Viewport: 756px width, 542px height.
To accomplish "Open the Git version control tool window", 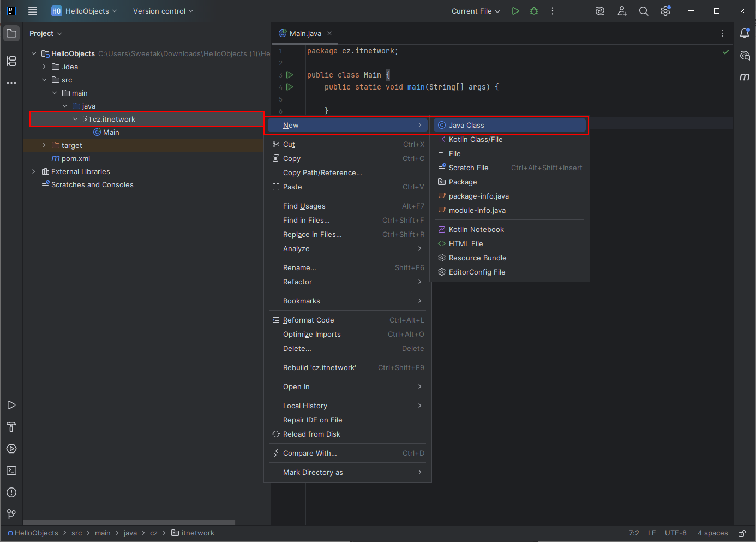I will click(x=11, y=514).
